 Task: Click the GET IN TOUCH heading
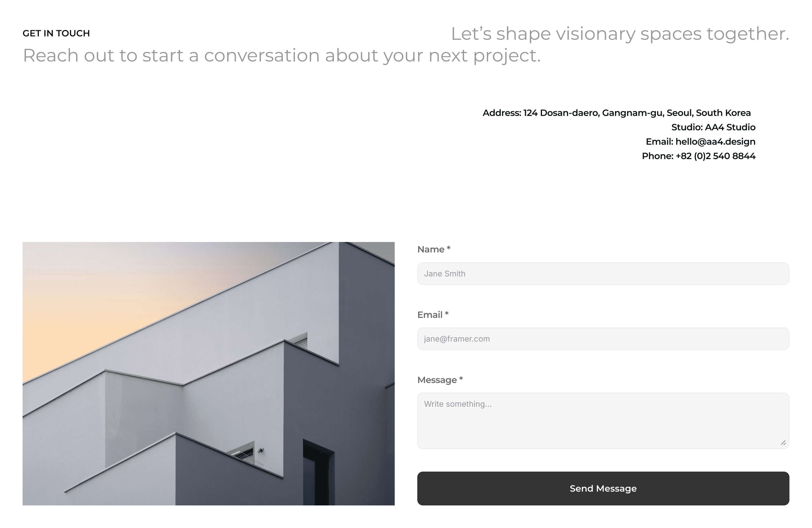pyautogui.click(x=56, y=34)
